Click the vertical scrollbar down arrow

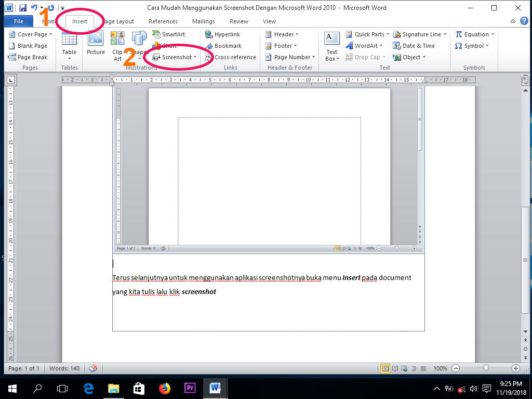[525, 332]
